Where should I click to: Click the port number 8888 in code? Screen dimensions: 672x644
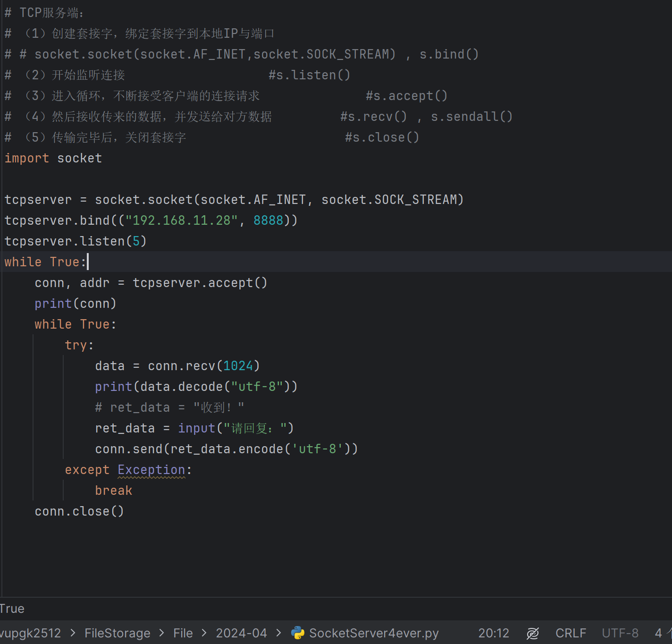coord(268,220)
